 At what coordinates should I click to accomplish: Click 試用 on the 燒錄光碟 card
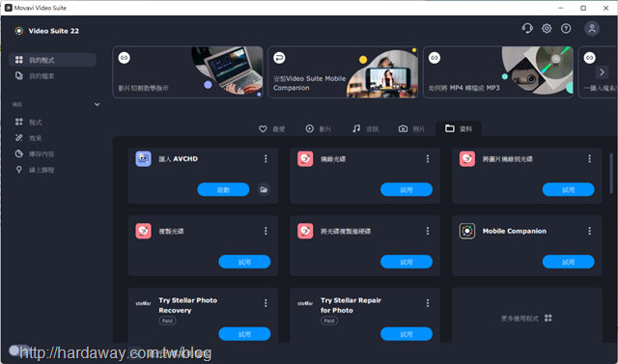(x=407, y=189)
